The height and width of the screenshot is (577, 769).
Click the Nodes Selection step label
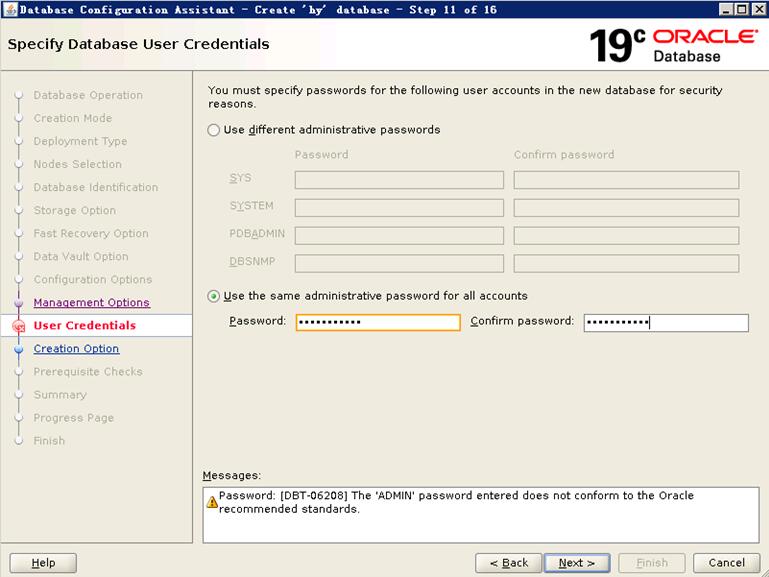coord(77,164)
